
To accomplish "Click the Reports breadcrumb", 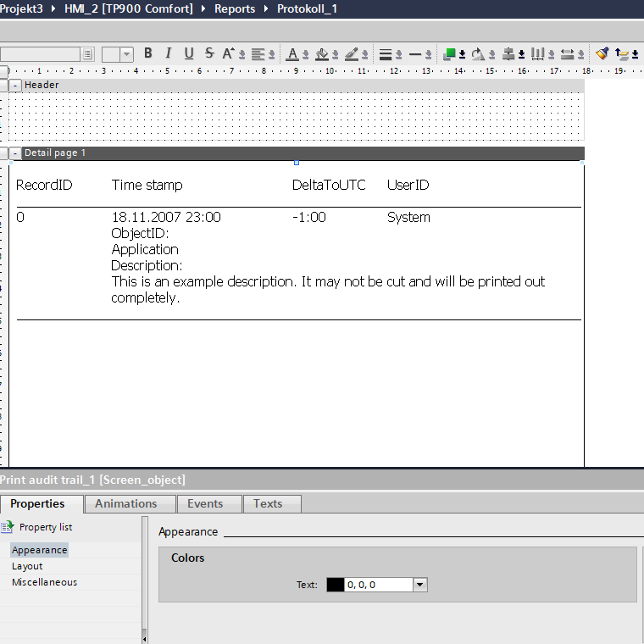I will [235, 8].
